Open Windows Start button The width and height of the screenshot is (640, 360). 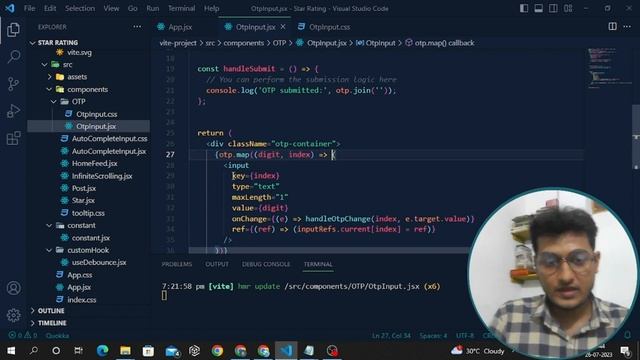11,351
